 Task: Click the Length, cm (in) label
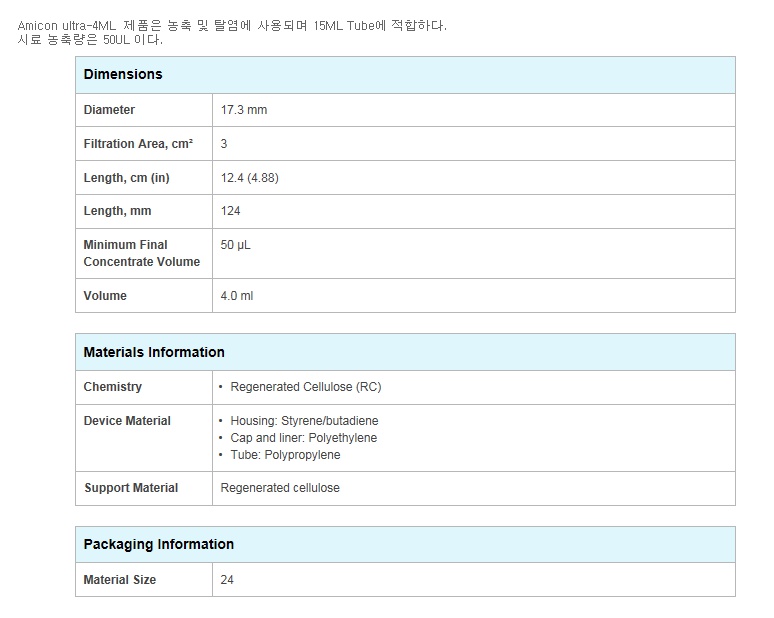[126, 178]
